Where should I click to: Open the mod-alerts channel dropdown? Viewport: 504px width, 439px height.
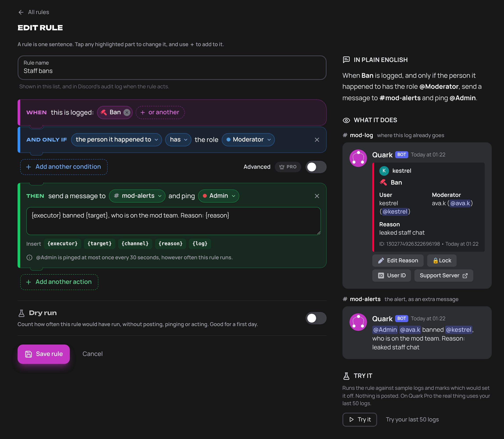[137, 196]
